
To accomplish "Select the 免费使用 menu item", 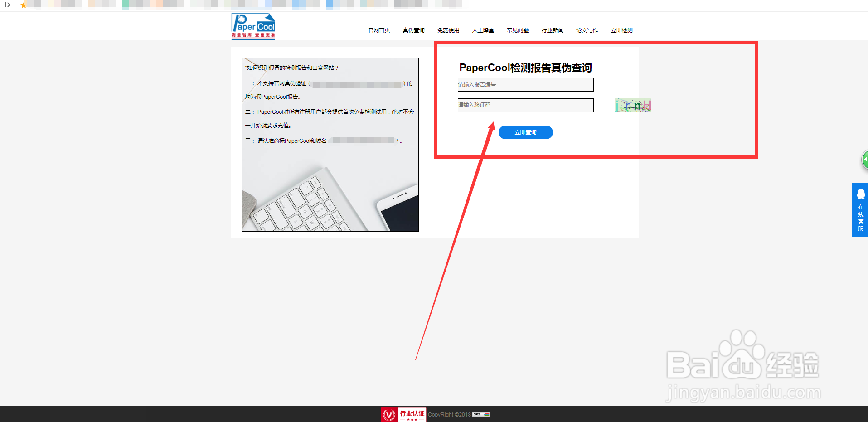I will [448, 30].
